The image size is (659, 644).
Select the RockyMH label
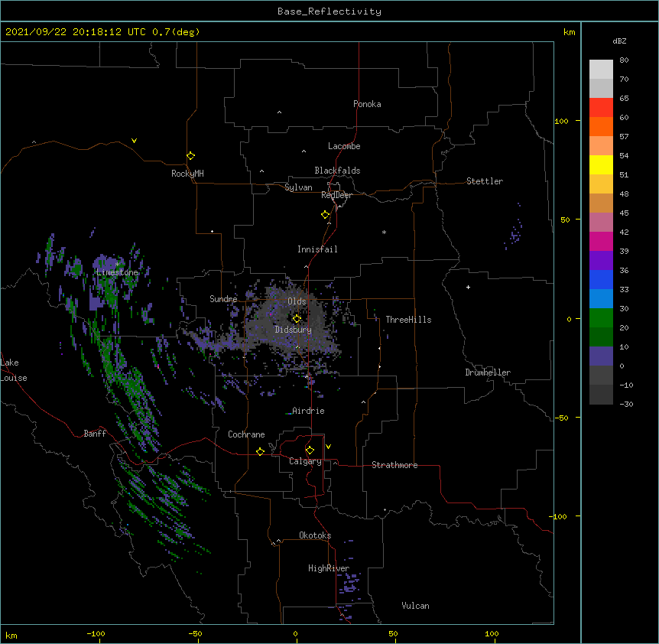[x=187, y=174]
